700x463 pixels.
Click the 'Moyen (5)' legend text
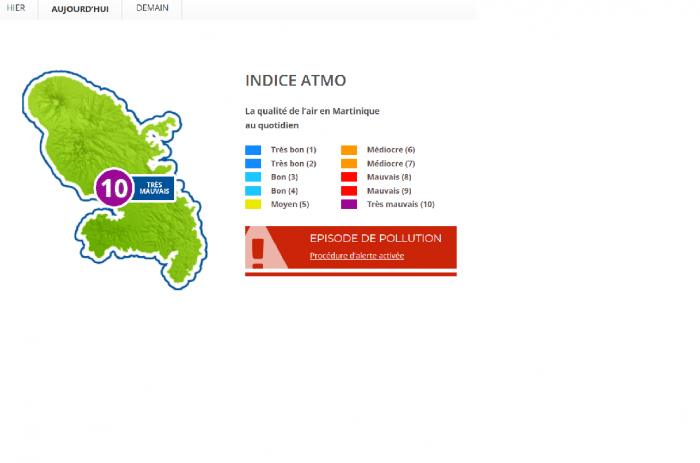(290, 204)
